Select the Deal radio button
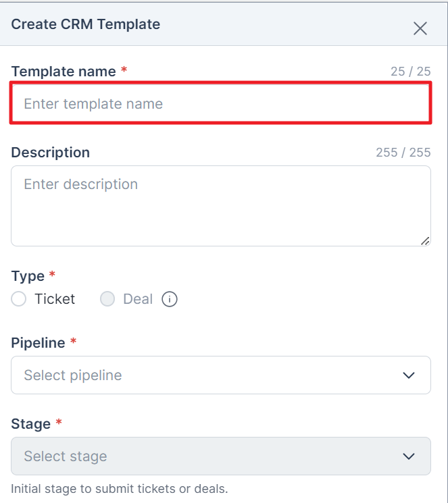 107,299
